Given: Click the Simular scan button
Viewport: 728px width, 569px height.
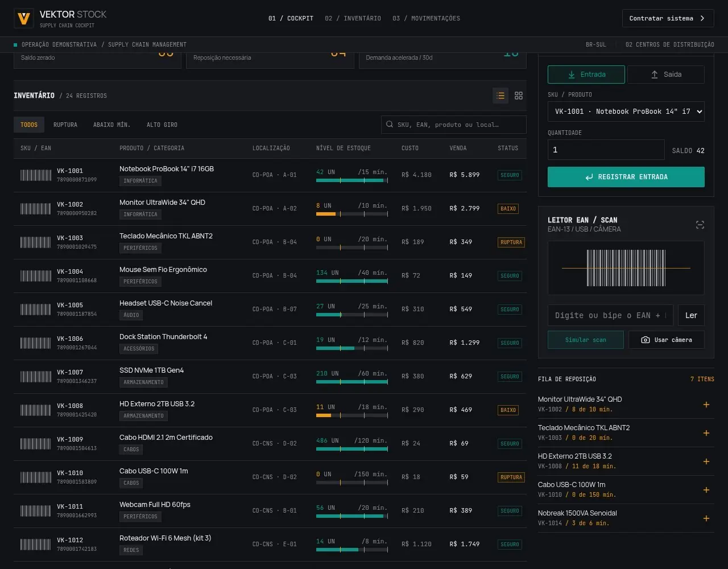Looking at the screenshot, I should click(586, 340).
